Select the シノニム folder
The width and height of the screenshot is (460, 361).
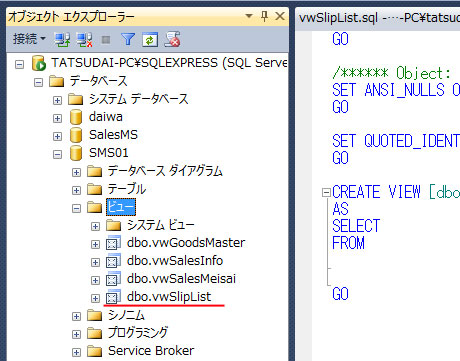pos(126,315)
